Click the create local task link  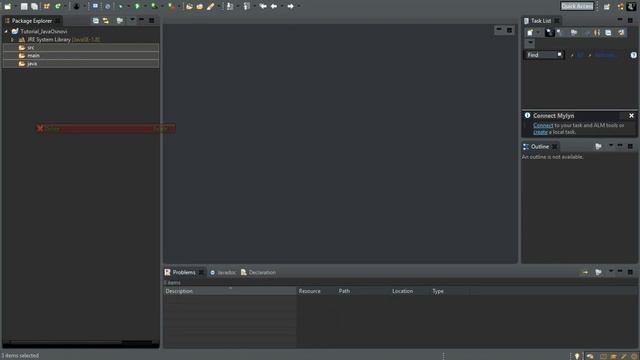[x=540, y=132]
